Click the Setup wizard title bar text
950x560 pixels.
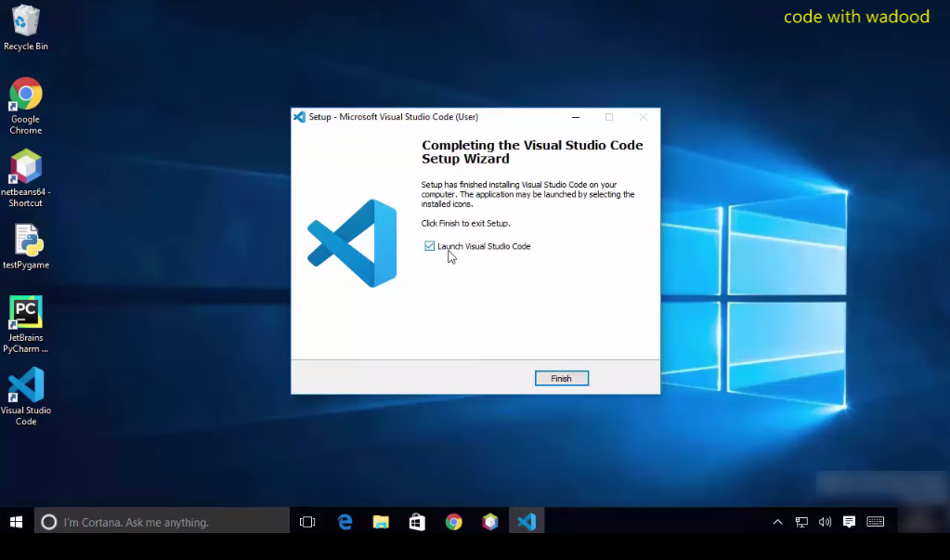coord(393,117)
